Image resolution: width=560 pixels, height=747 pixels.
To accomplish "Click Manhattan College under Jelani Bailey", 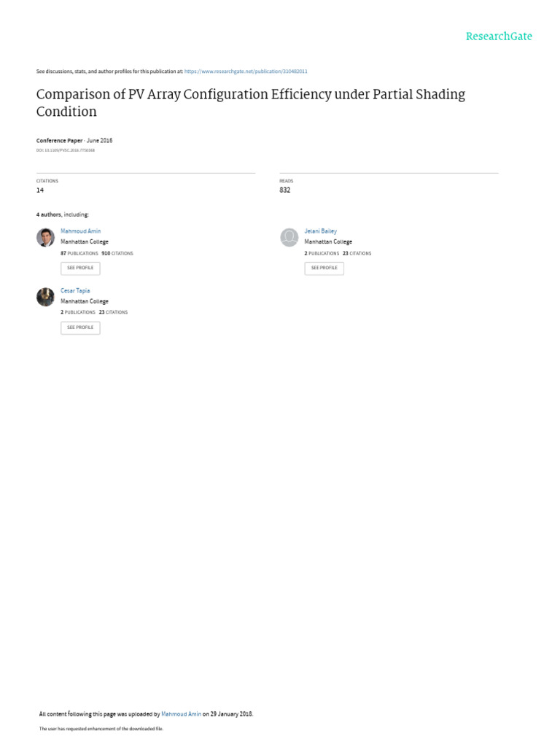I will coord(328,241).
